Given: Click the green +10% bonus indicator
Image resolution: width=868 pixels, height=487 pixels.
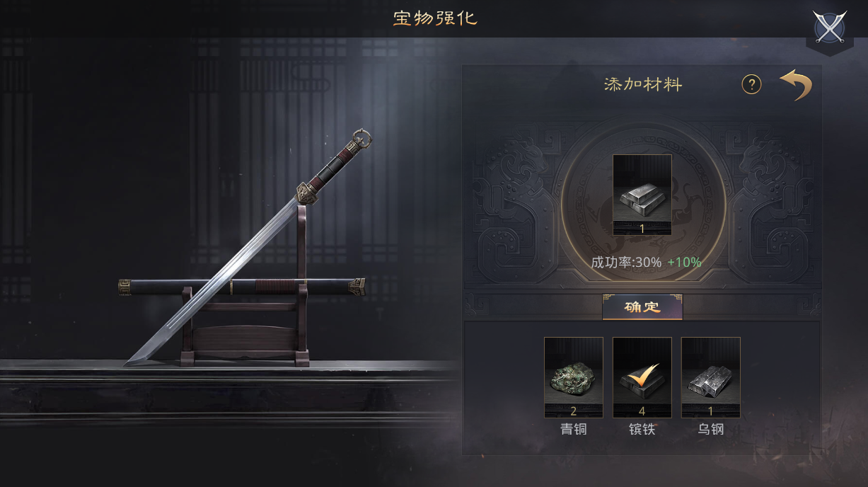Looking at the screenshot, I should 685,263.
